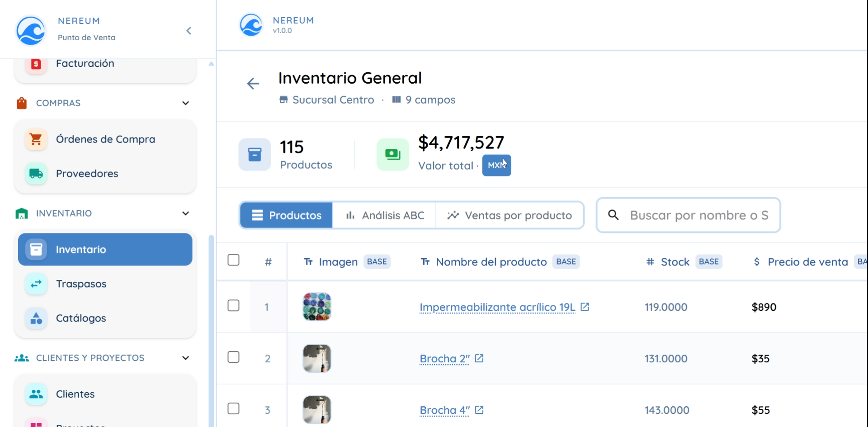This screenshot has height=427, width=868.
Task: Click the NEREUM wave logo in header
Action: click(x=251, y=25)
